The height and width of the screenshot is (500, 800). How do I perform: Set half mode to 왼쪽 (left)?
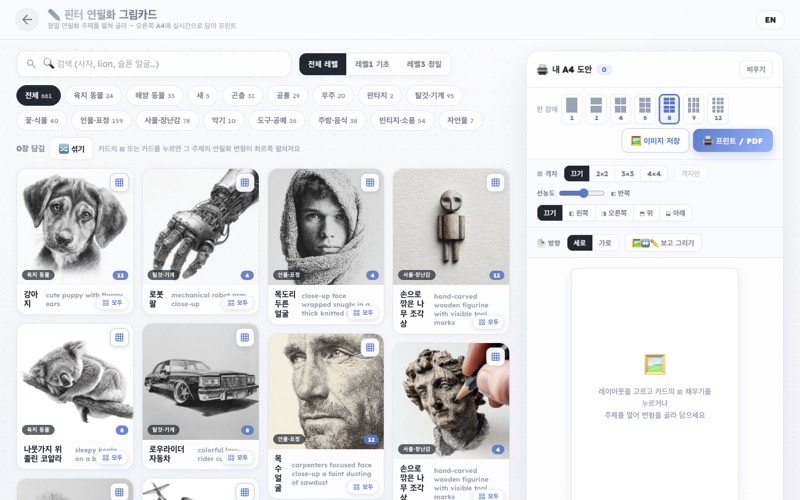[x=579, y=213]
